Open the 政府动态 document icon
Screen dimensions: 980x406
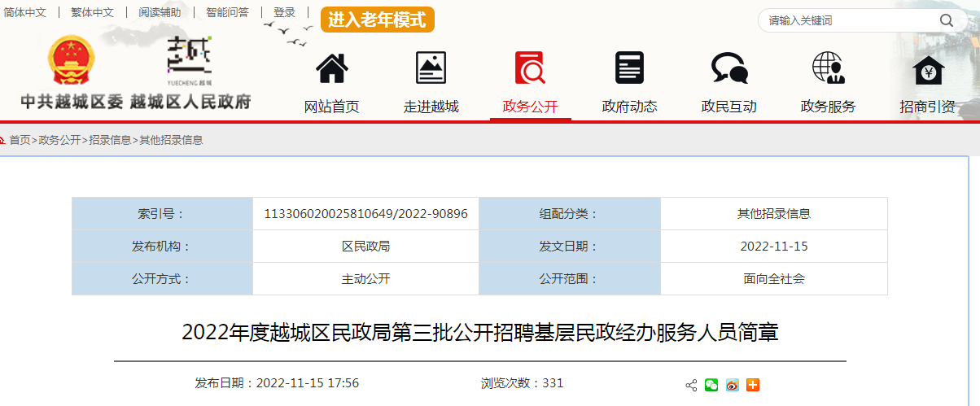point(629,68)
